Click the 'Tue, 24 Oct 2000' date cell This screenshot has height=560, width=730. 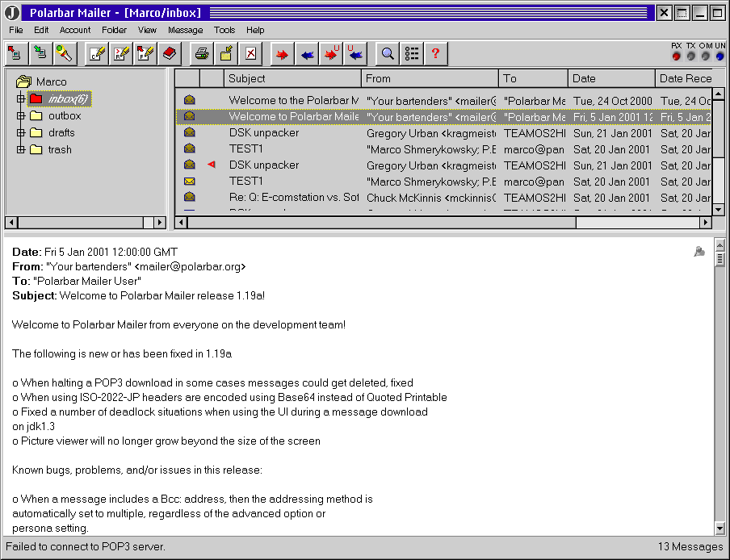tap(612, 101)
